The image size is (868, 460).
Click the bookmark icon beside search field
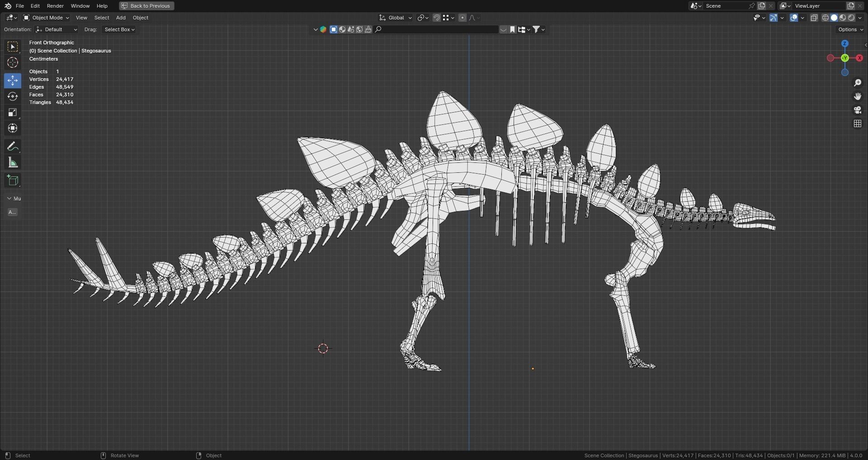512,29
